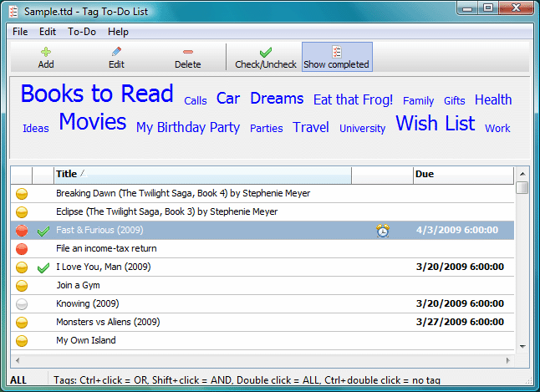Click the Delete toolbar button
The image size is (540, 392).
coord(188,57)
